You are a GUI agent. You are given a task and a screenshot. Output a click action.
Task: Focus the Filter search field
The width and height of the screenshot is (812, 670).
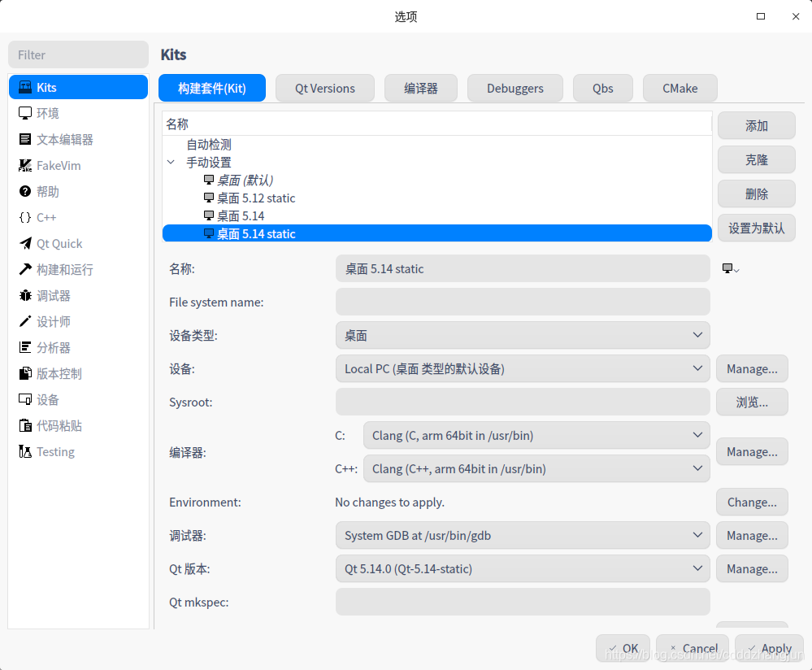click(x=78, y=54)
